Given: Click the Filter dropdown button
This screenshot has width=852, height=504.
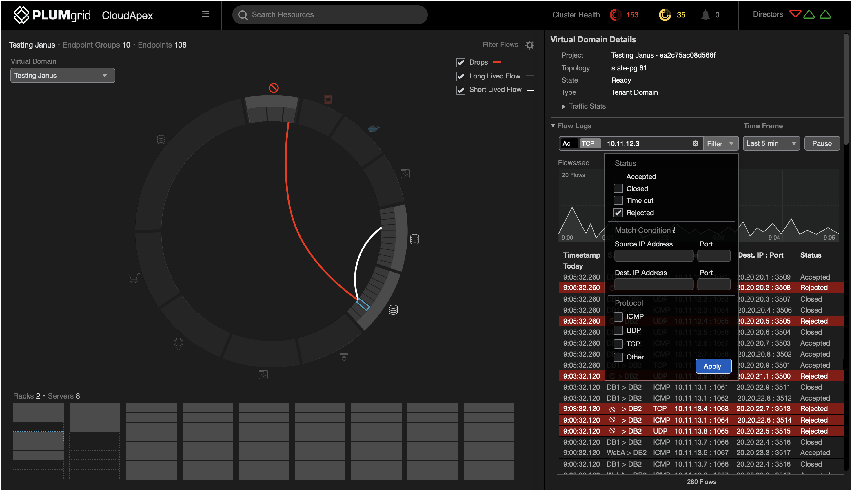Looking at the screenshot, I should (720, 144).
